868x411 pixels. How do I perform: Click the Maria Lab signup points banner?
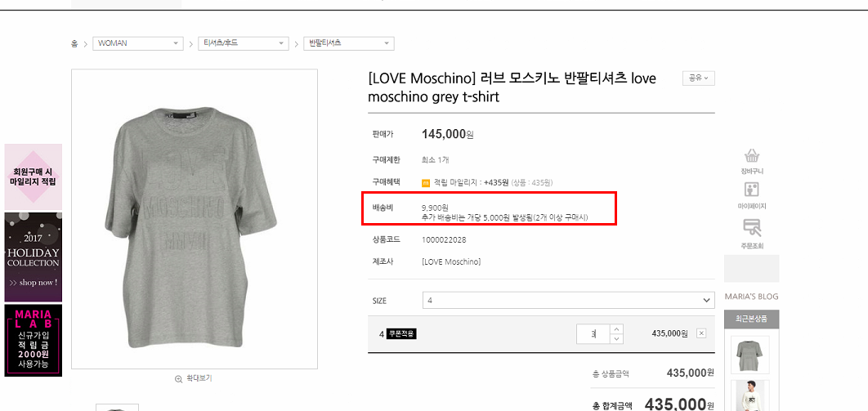coord(34,340)
